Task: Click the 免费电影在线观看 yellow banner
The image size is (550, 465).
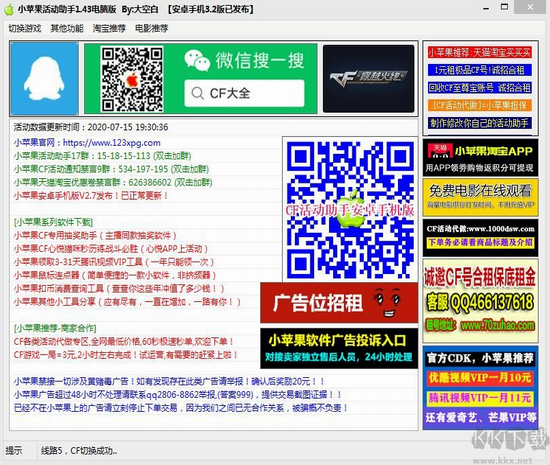Action: 480,197
